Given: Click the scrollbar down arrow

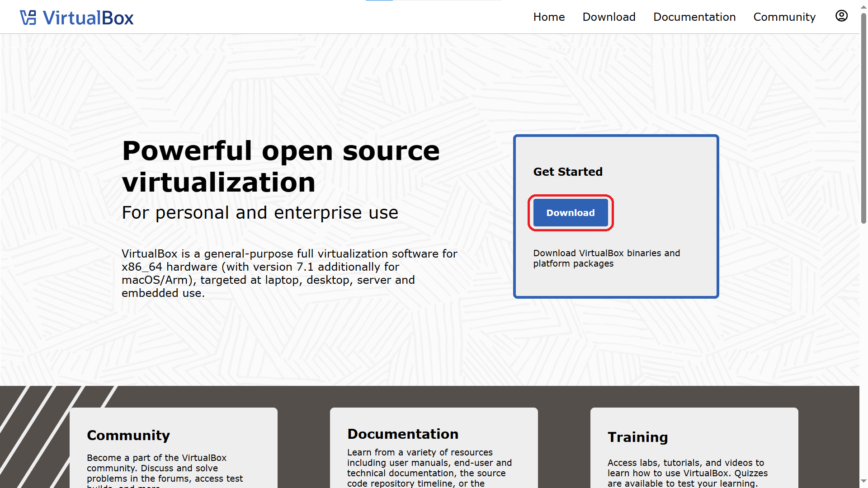Looking at the screenshot, I should 863,482.
